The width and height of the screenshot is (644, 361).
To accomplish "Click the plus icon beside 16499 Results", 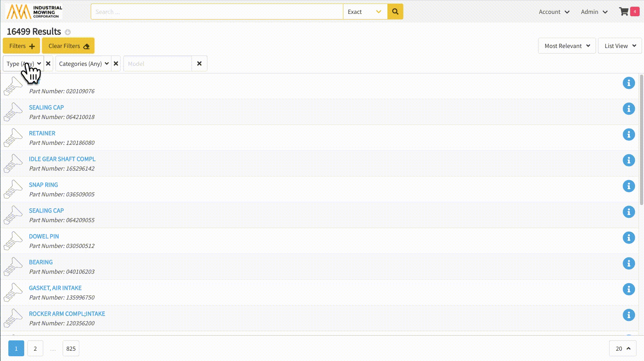I will 68,32.
